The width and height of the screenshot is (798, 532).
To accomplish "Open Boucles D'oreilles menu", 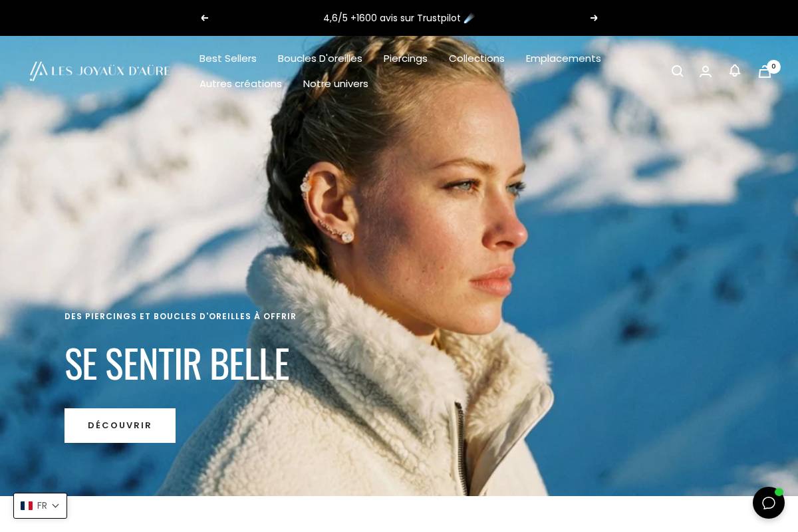I will [x=320, y=59].
